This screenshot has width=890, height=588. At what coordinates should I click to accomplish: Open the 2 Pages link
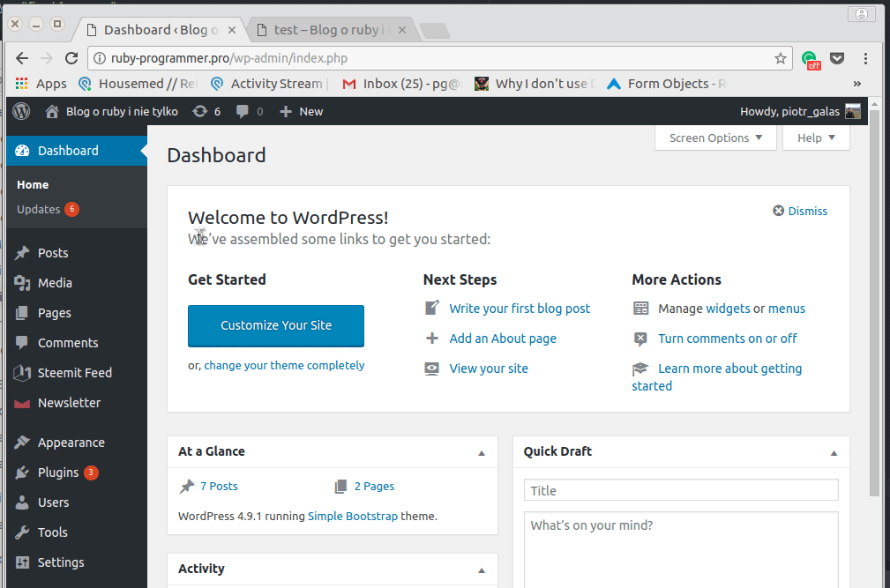coord(374,486)
